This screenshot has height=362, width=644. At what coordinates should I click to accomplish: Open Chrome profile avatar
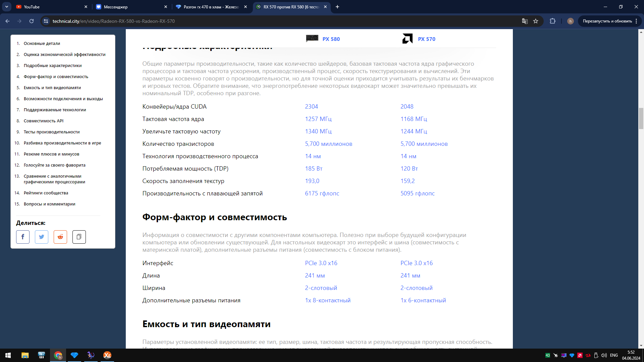(x=571, y=21)
